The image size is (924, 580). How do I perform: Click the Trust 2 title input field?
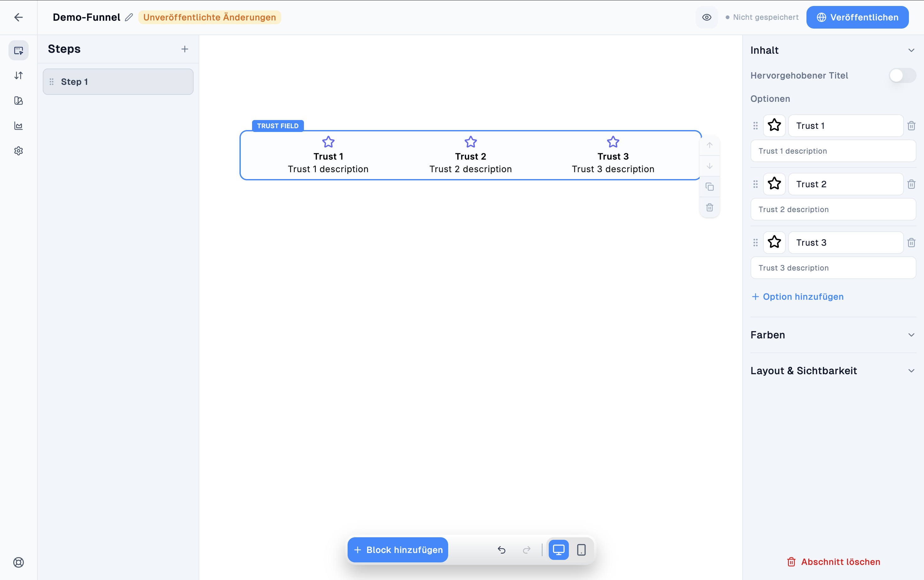tap(845, 184)
